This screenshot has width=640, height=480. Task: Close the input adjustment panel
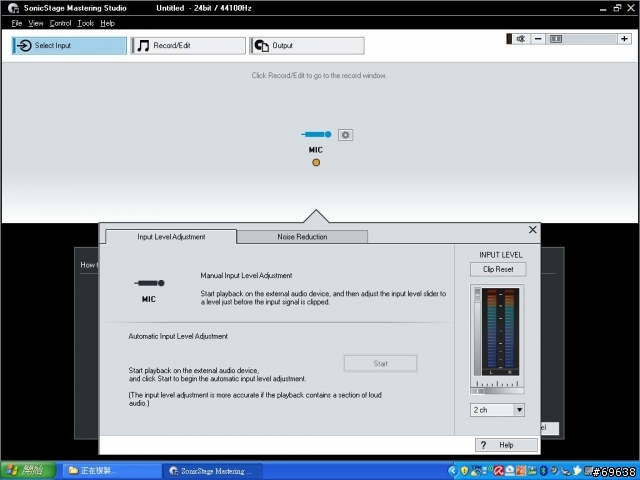[x=533, y=230]
